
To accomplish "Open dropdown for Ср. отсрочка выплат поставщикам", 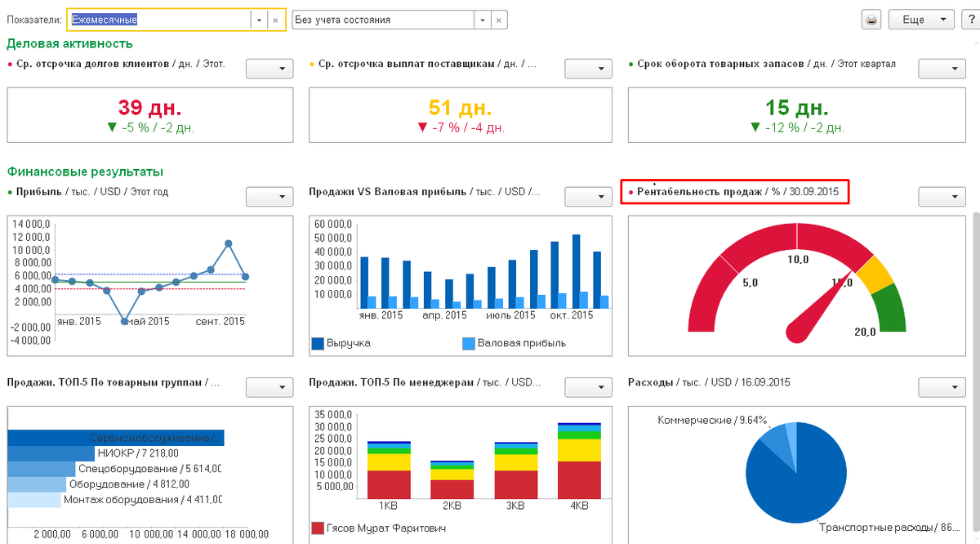I will click(x=588, y=69).
